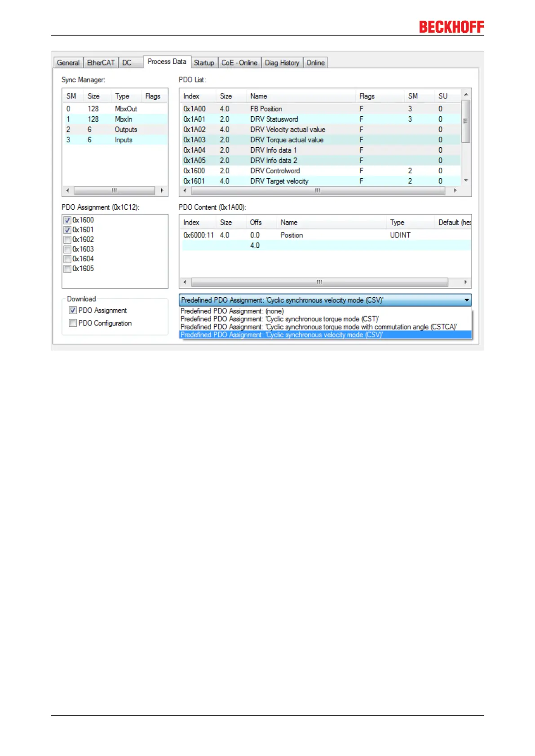
Task: Click the PDO Content Type column header
Action: [x=410, y=222]
